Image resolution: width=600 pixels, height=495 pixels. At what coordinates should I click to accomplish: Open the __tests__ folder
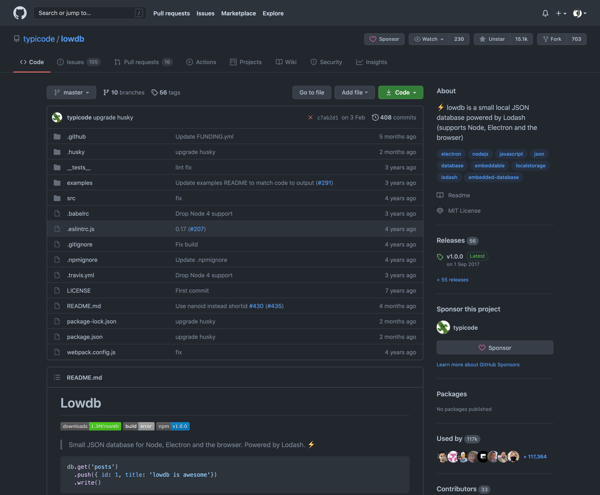[78, 168]
